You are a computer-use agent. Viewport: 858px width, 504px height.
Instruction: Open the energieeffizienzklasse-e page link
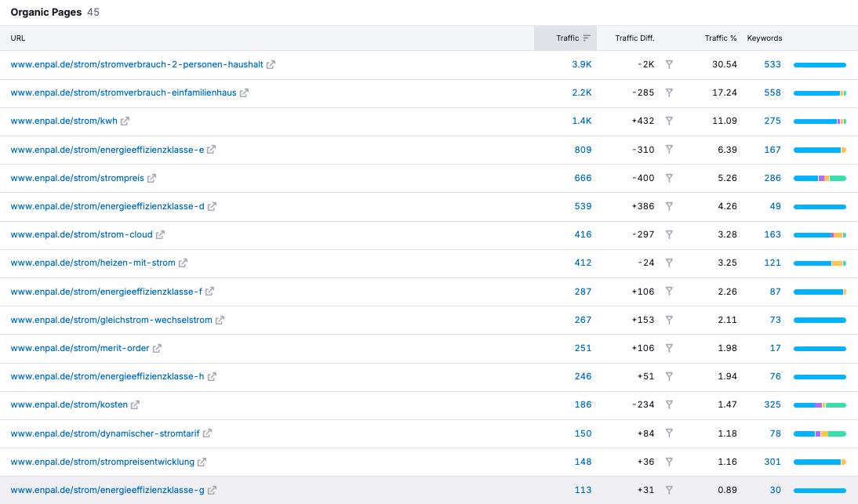coord(107,150)
